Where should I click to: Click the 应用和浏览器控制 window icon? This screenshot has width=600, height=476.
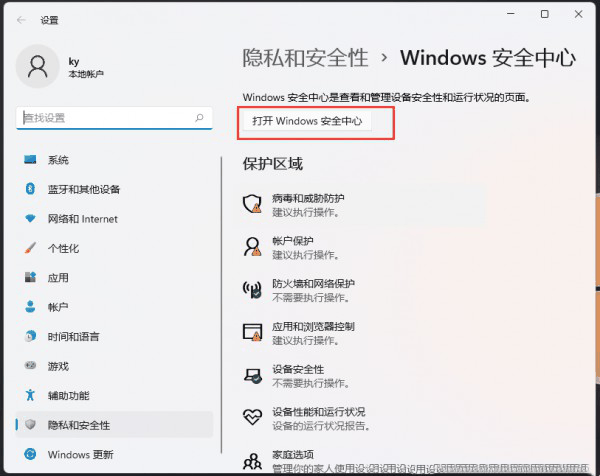click(253, 332)
